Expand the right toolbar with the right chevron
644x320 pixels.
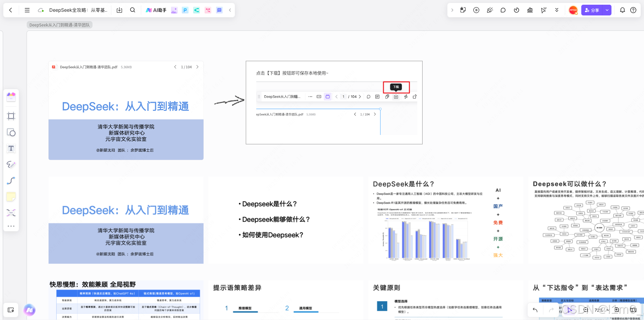(x=452, y=10)
